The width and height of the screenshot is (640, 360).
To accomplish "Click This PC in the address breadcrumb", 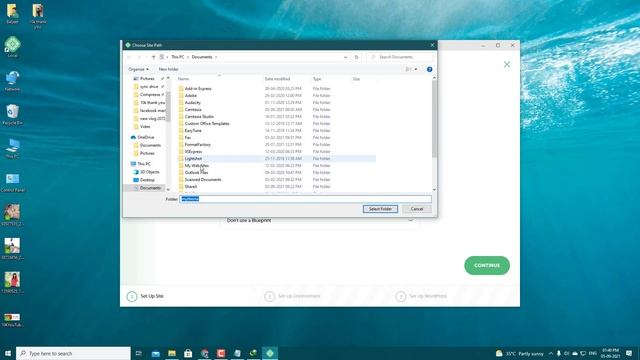I will [x=178, y=57].
